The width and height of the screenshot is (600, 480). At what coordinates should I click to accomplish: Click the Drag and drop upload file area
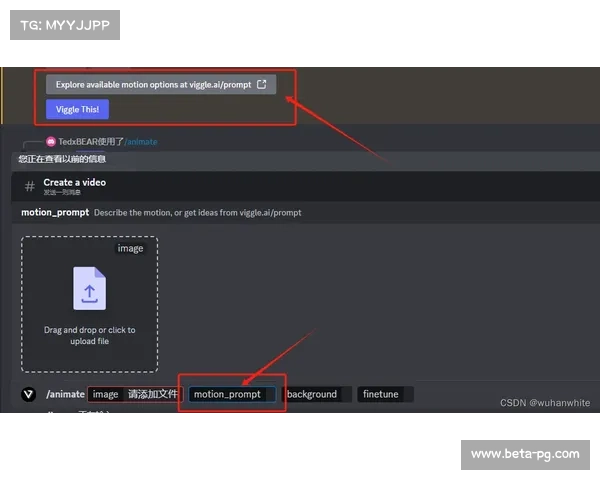coord(90,304)
